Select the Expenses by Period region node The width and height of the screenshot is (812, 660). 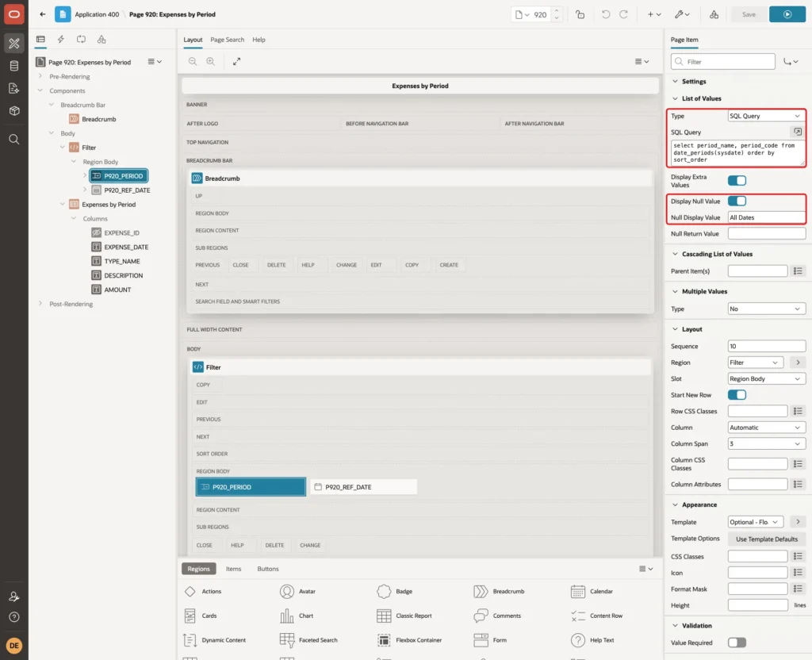tap(109, 205)
